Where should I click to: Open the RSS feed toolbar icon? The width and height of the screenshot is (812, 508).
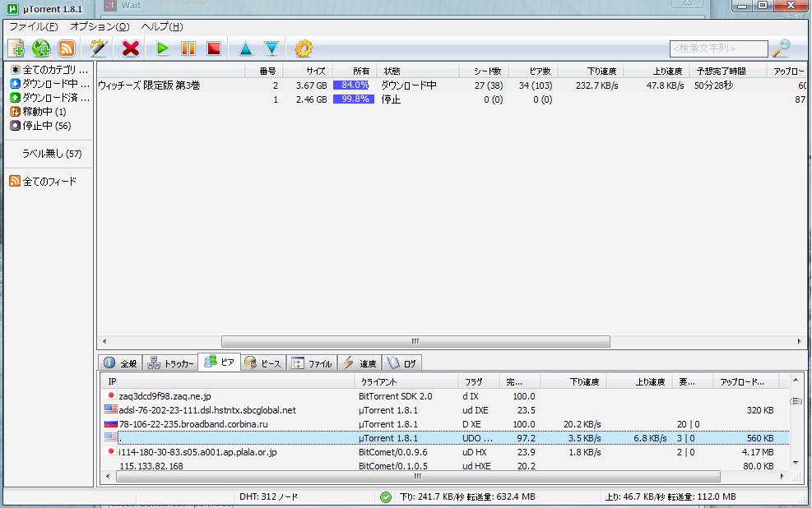pos(66,48)
